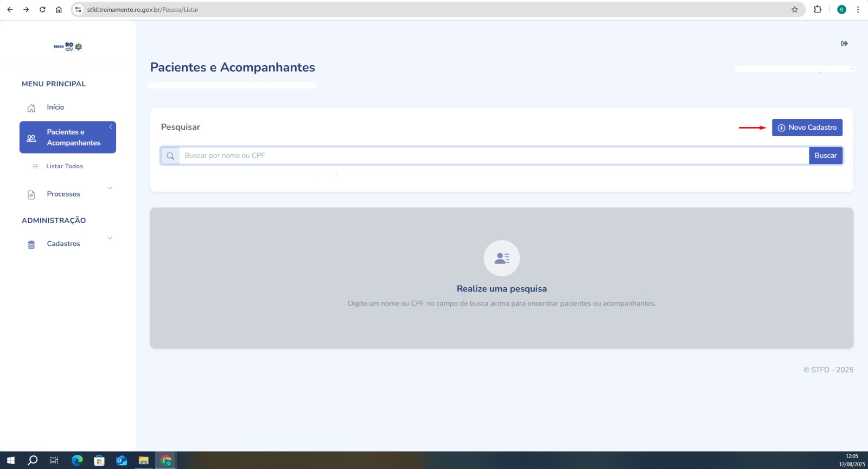The height and width of the screenshot is (469, 868).
Task: Open the Chrome profile avatar
Action: [x=841, y=9]
